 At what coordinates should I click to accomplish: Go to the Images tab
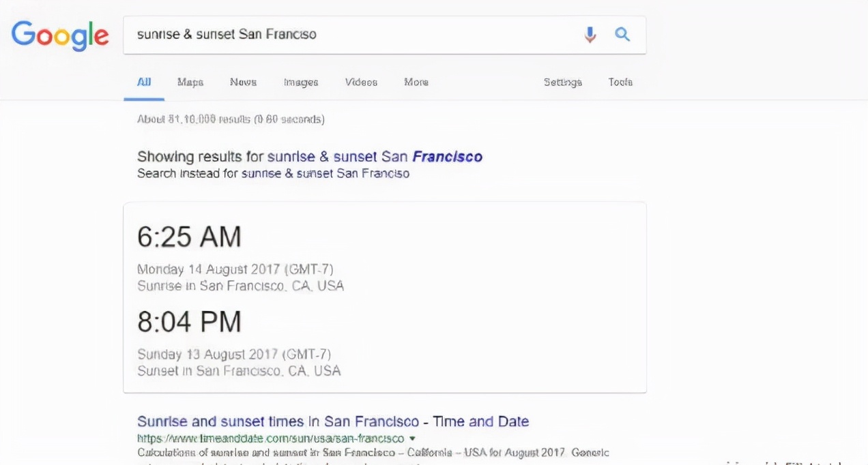(x=301, y=82)
